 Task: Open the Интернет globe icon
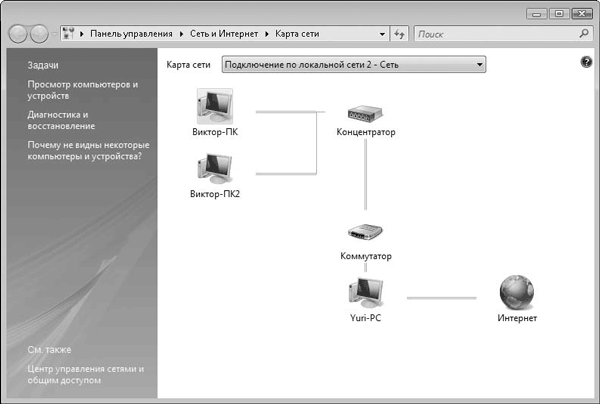pos(516,293)
